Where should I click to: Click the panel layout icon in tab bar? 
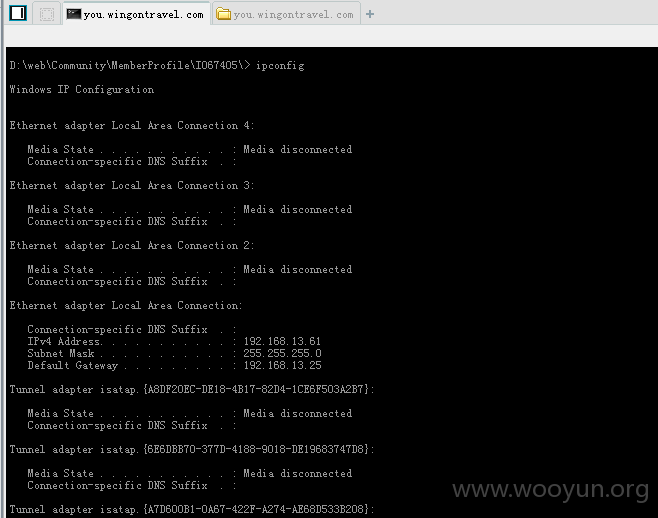pyautogui.click(x=18, y=13)
